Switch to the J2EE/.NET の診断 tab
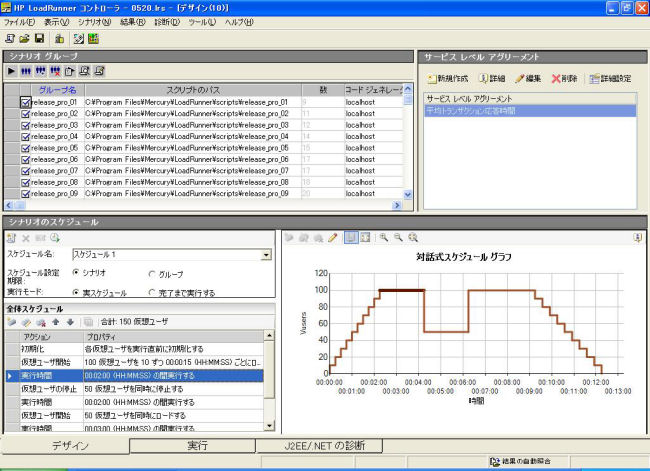This screenshot has width=650, height=471. tap(319, 446)
